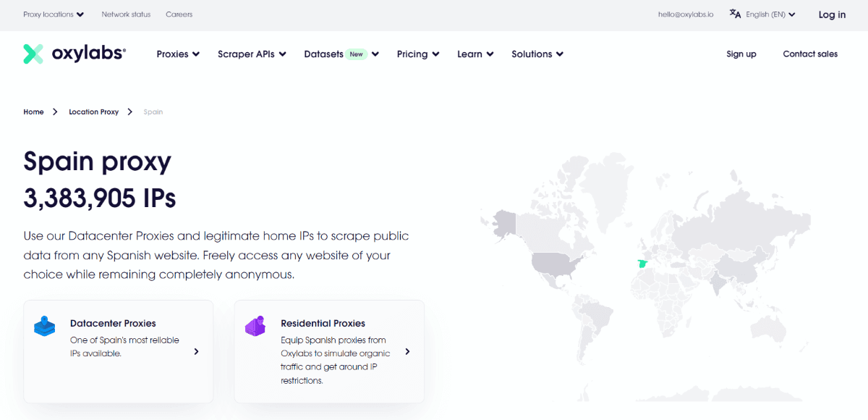Open the Location Proxy breadcrumb link

tap(93, 112)
